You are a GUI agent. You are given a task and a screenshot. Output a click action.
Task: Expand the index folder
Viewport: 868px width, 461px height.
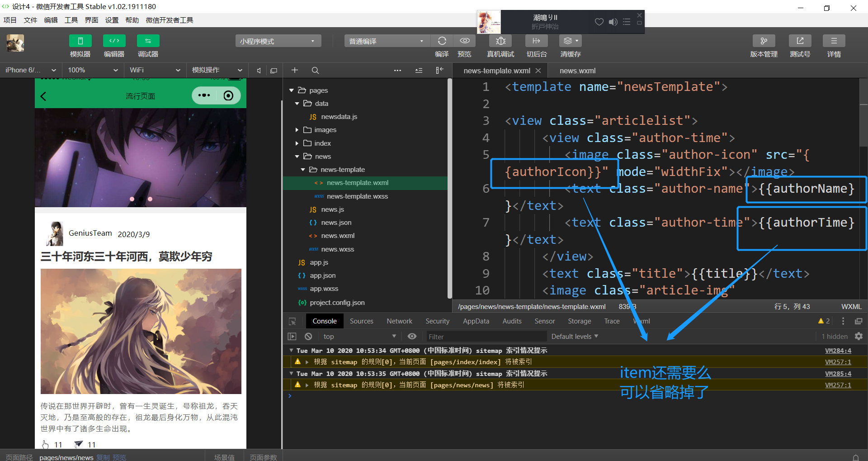click(297, 143)
